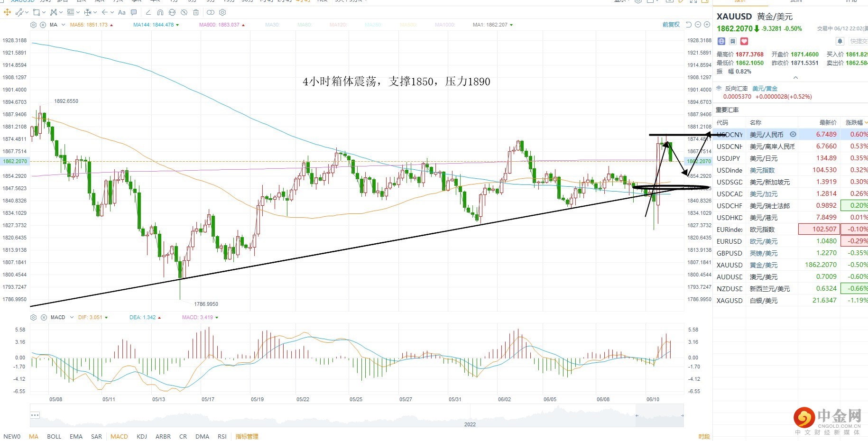Screen dimensions: 868x441
Task: Click the 前复权 adjustment button
Action: point(671,25)
